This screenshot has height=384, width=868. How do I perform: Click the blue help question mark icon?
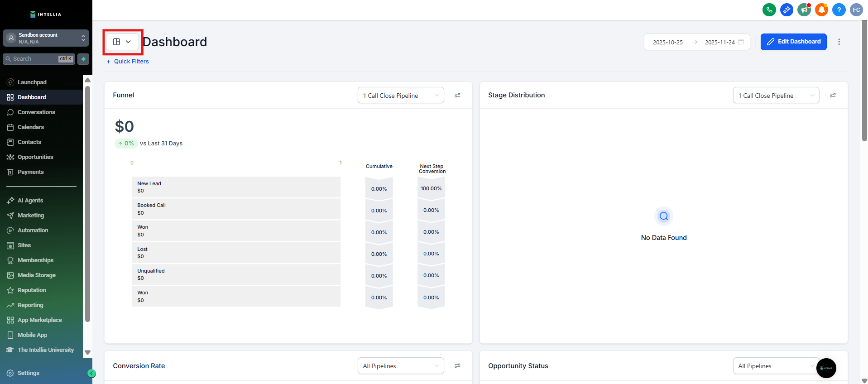coord(839,10)
